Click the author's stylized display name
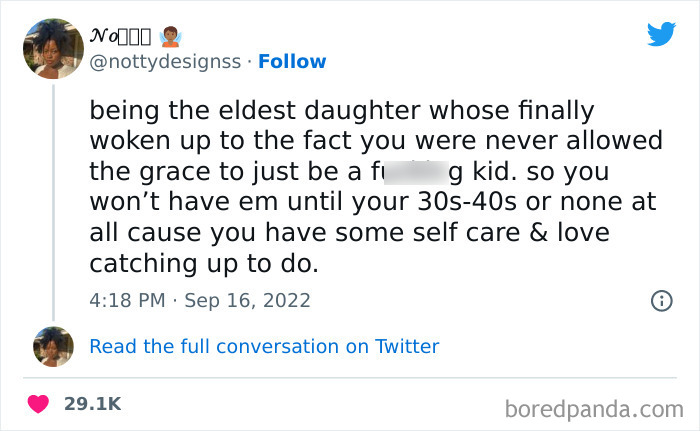This screenshot has height=431, width=700. pyautogui.click(x=119, y=38)
